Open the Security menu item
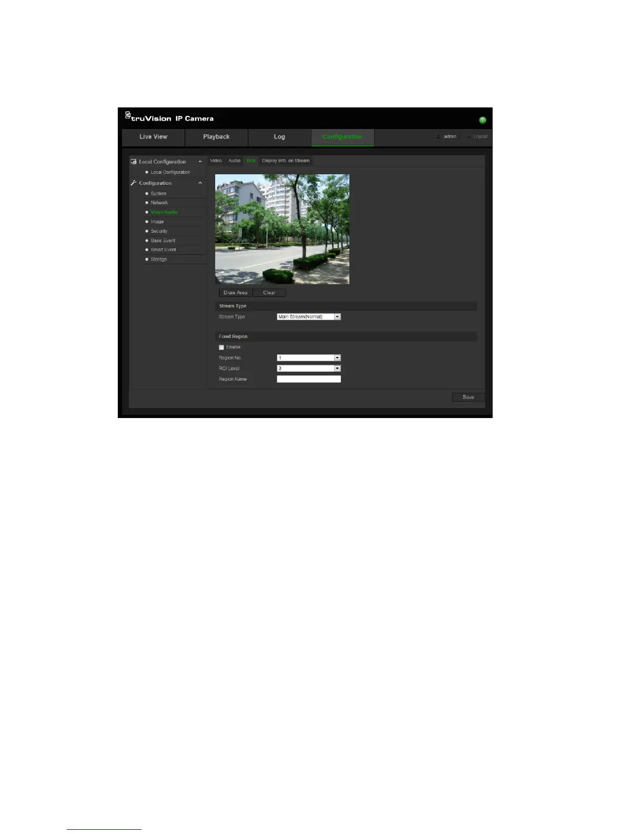644x834 pixels. [159, 231]
